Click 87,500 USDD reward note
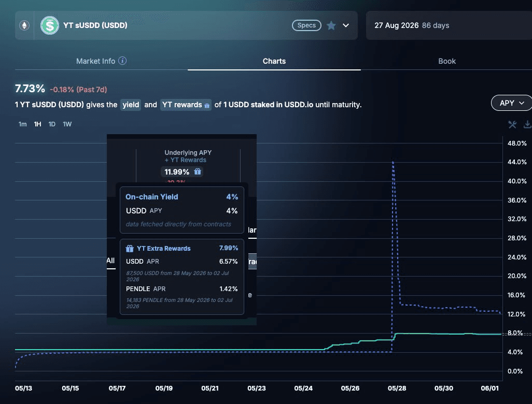This screenshot has width=532, height=404. (177, 276)
